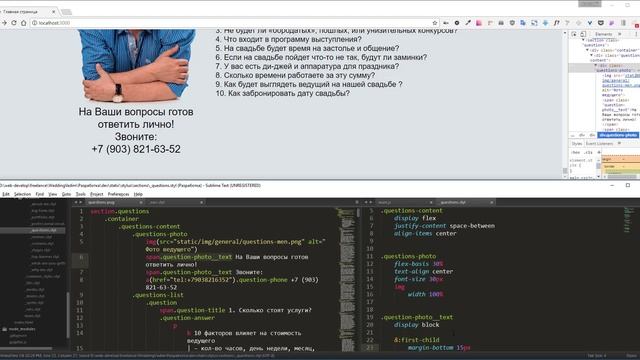
Task: Collapse the div class container node
Action: pyautogui.click(x=587, y=50)
